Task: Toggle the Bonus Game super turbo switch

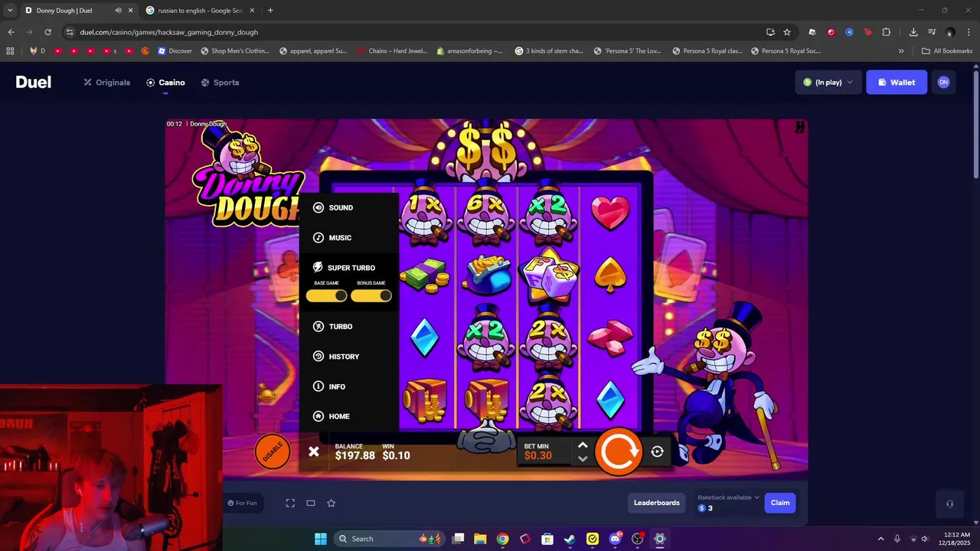Action: [x=371, y=295]
